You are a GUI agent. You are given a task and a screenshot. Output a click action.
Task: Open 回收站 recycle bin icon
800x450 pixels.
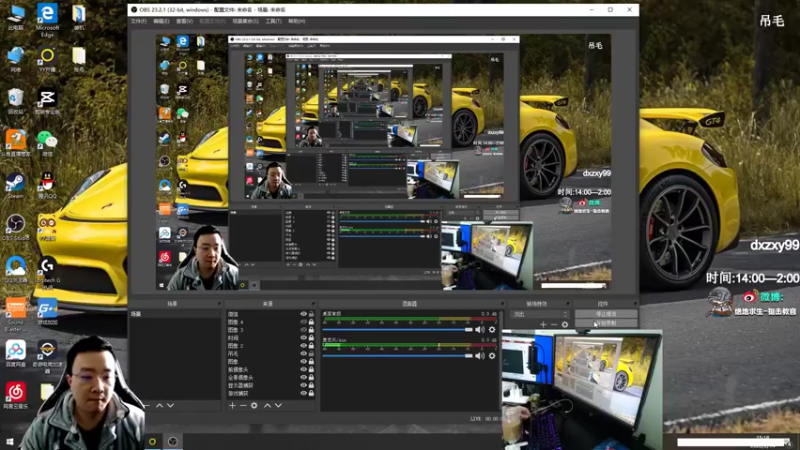pos(15,102)
